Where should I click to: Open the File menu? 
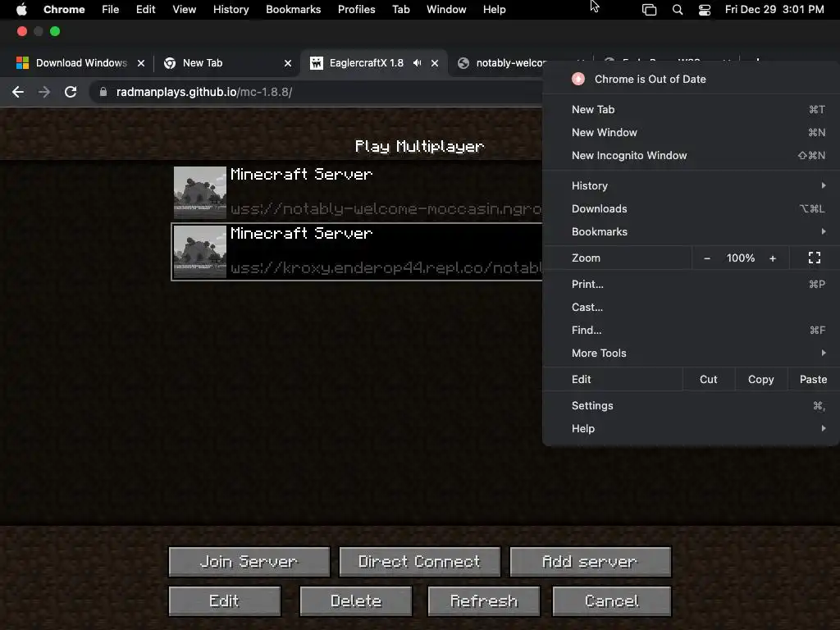[111, 10]
